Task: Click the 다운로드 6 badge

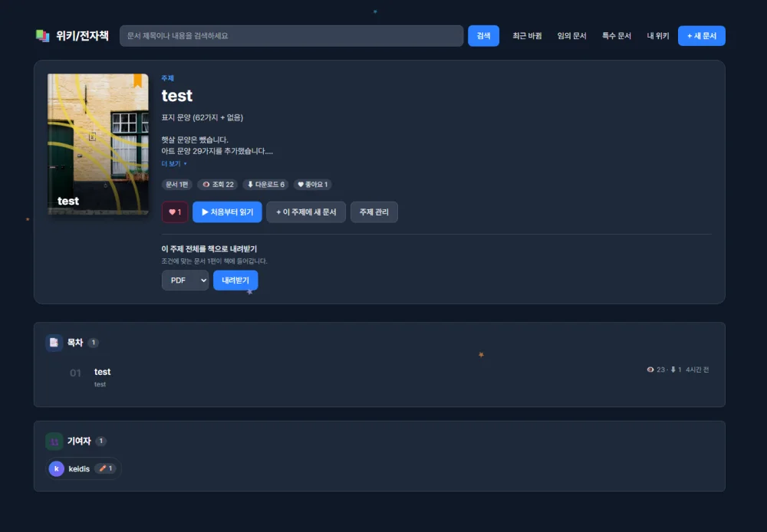Action: 265,184
